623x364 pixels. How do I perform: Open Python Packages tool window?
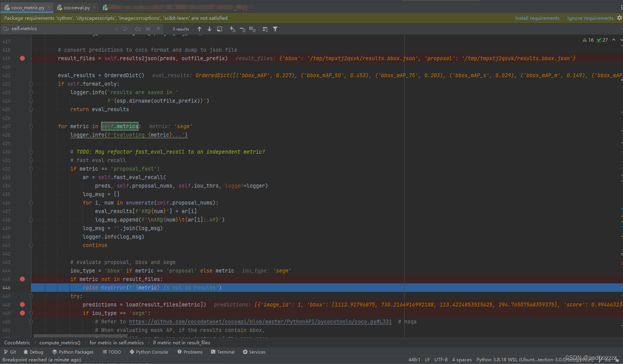[x=73, y=352]
